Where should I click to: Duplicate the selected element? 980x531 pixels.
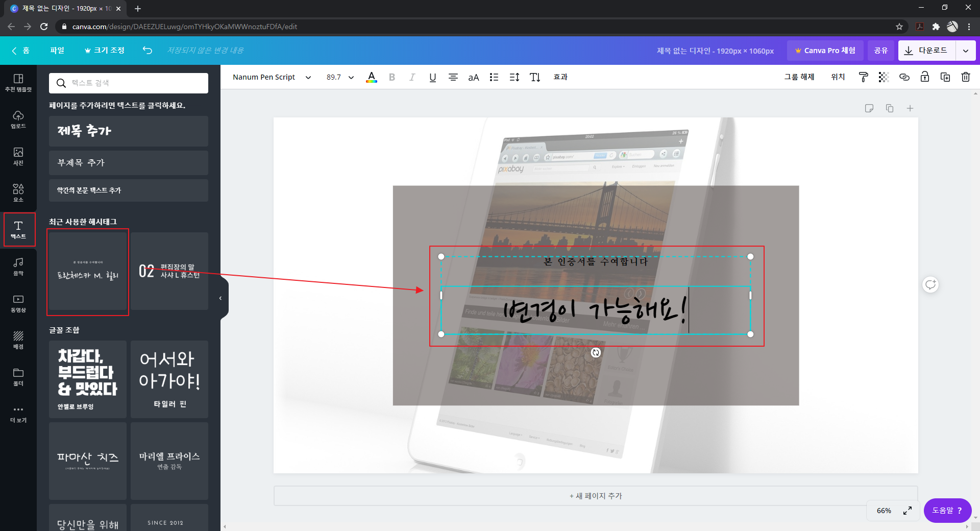(945, 77)
